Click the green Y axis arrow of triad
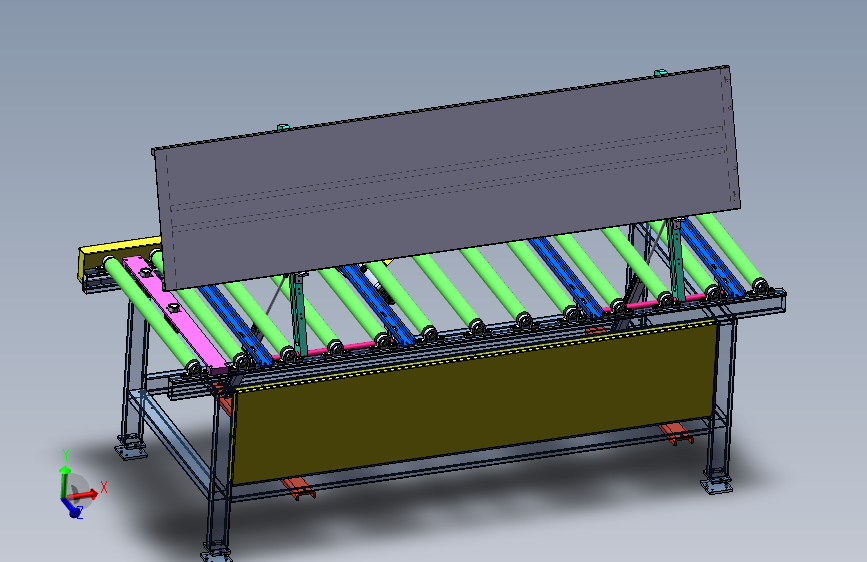Viewport: 867px width, 562px height. tap(65, 482)
